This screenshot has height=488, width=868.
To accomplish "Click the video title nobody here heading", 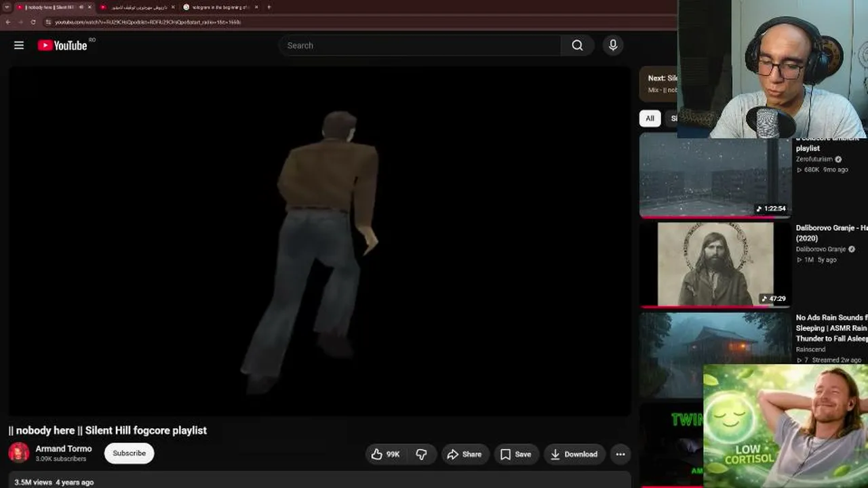I will [108, 430].
